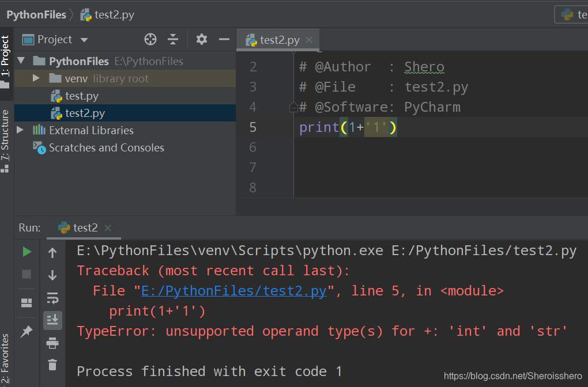The width and height of the screenshot is (588, 387).
Task: Rerun test2 using the green run arrow
Action: pos(25,251)
